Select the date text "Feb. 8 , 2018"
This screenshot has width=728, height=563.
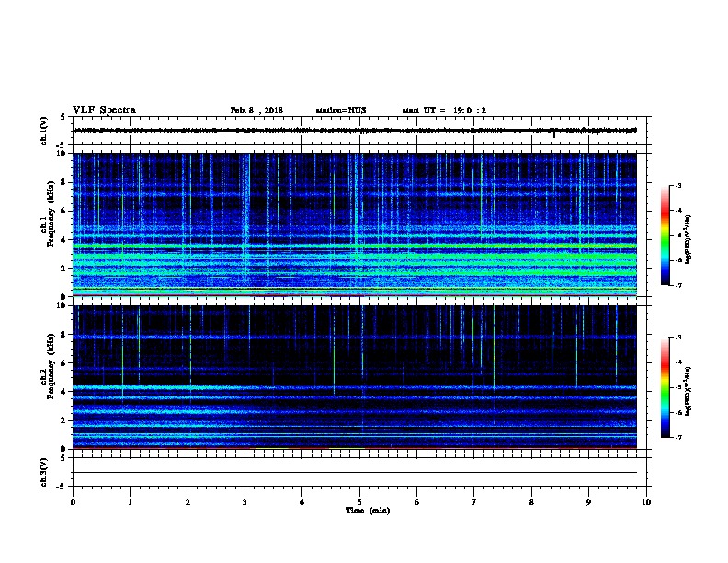click(256, 110)
